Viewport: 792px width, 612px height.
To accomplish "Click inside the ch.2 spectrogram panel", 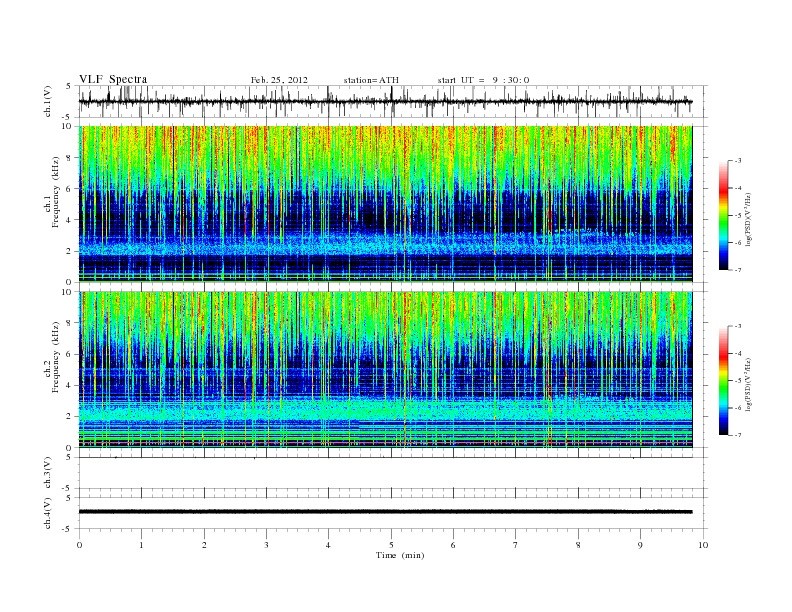I will [x=385, y=369].
